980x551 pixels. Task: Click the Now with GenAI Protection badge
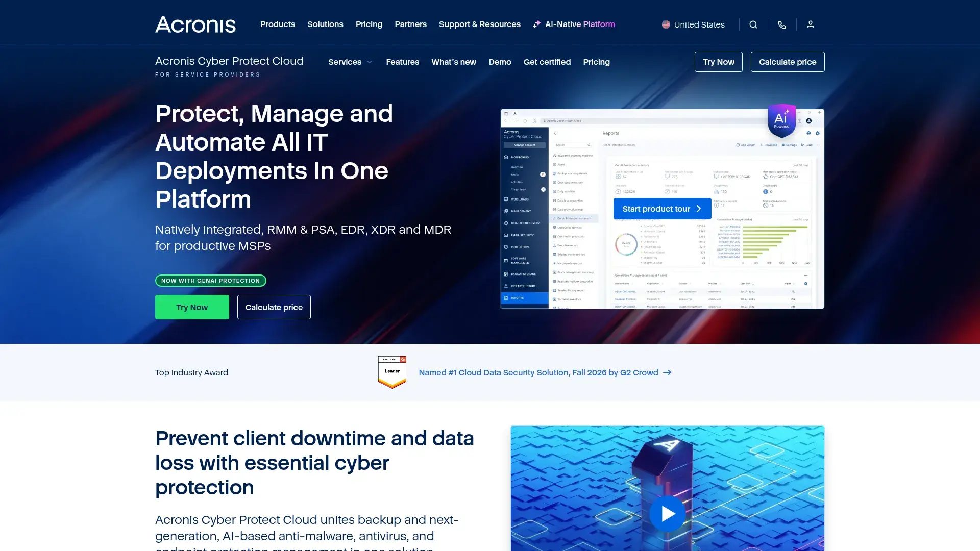tap(211, 281)
